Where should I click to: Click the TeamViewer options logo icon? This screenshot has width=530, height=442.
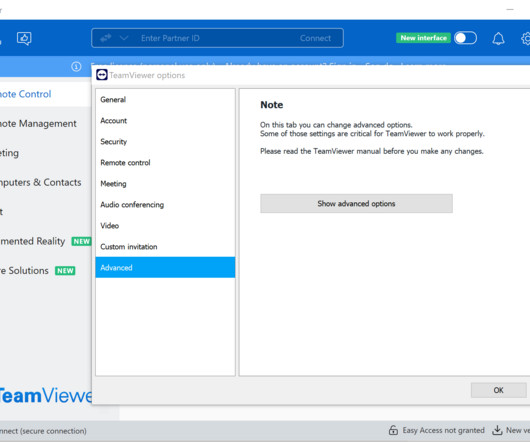point(102,75)
